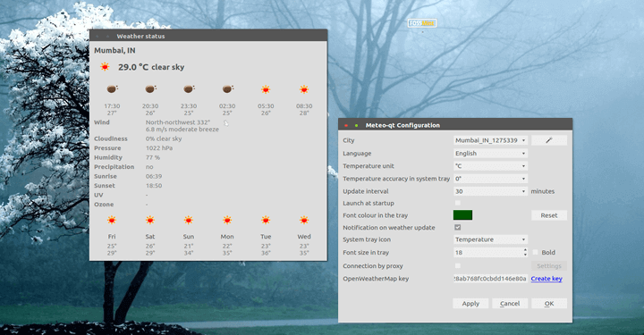The image size is (644, 335).
Task: Open the Language dropdown set to English
Action: [x=490, y=154]
